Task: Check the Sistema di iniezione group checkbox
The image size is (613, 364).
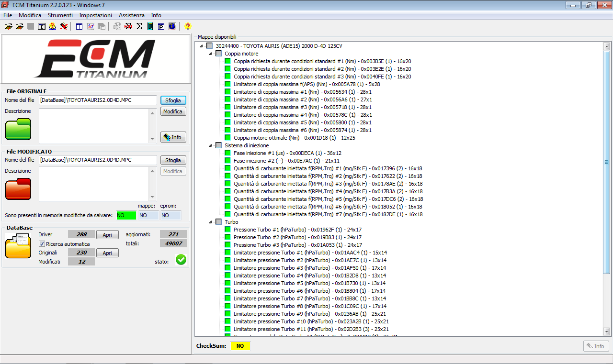Action: tap(219, 145)
